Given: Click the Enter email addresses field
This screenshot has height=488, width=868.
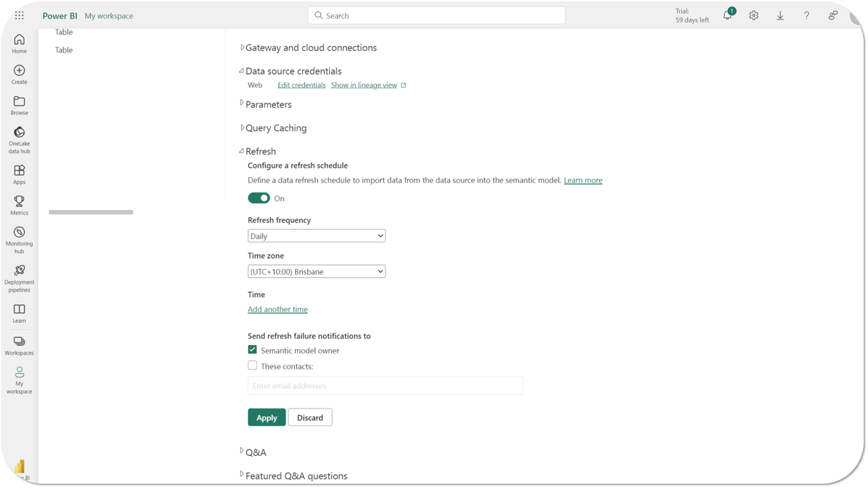Looking at the screenshot, I should pyautogui.click(x=385, y=386).
